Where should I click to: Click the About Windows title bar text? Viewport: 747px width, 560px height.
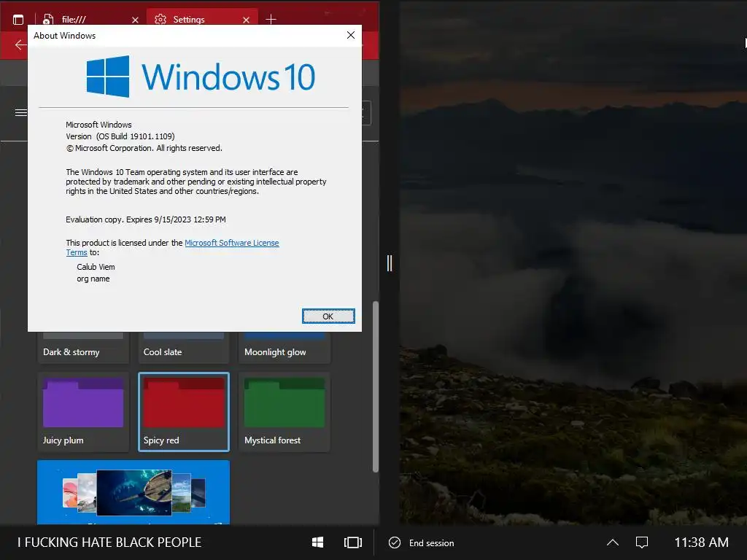coord(65,36)
